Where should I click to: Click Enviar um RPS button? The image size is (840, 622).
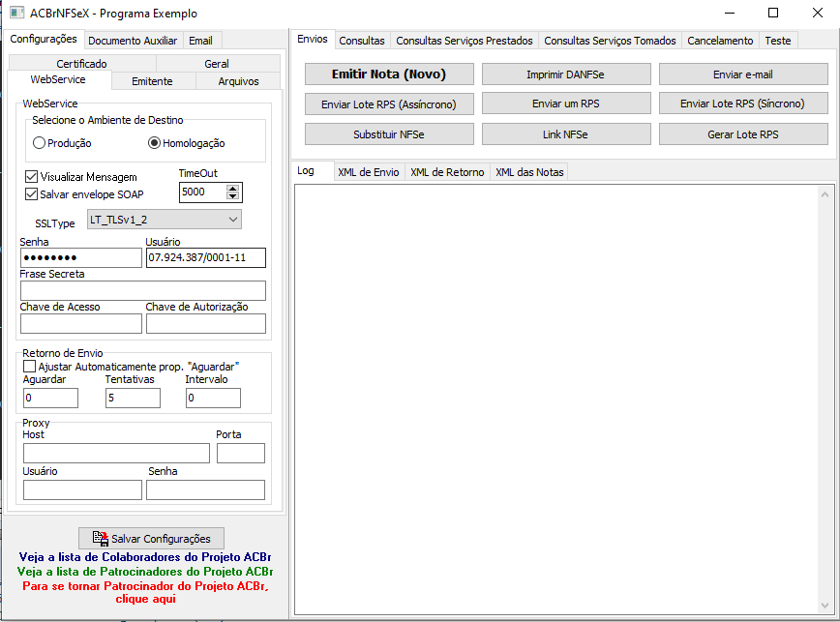click(x=566, y=104)
